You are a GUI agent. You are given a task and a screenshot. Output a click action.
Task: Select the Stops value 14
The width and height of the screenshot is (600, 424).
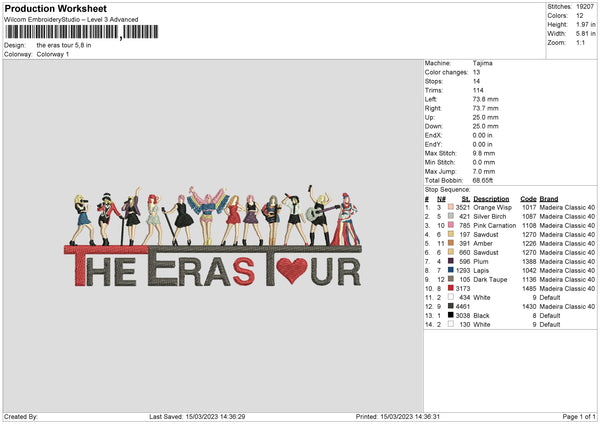point(476,81)
